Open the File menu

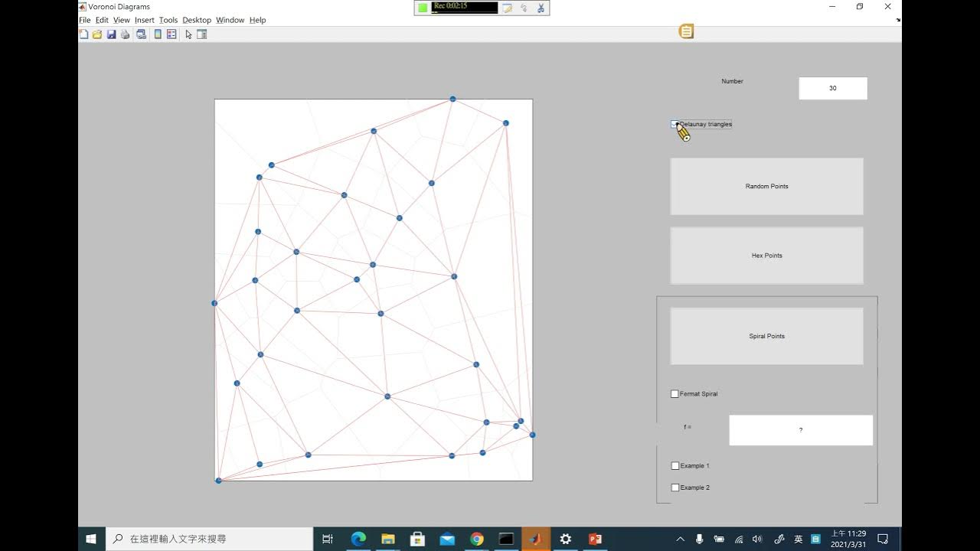[85, 20]
